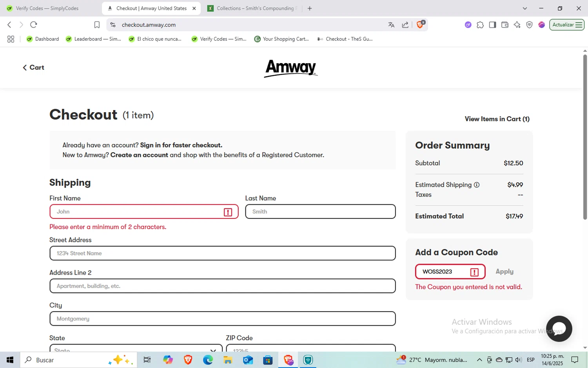Viewport: 588px width, 368px height.
Task: Open Brave VPN shield icon
Action: click(529, 25)
